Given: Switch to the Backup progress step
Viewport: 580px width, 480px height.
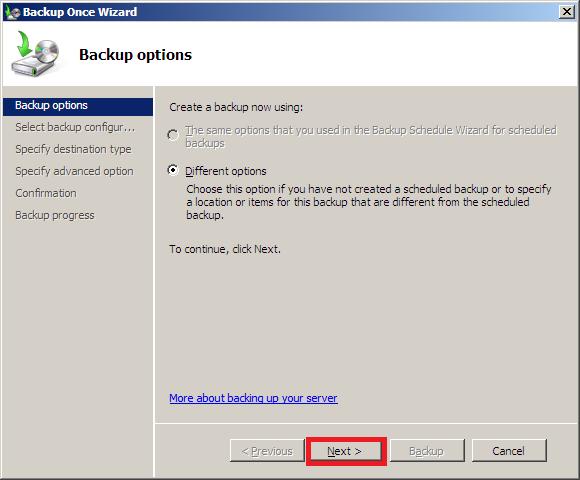Looking at the screenshot, I should click(55, 215).
